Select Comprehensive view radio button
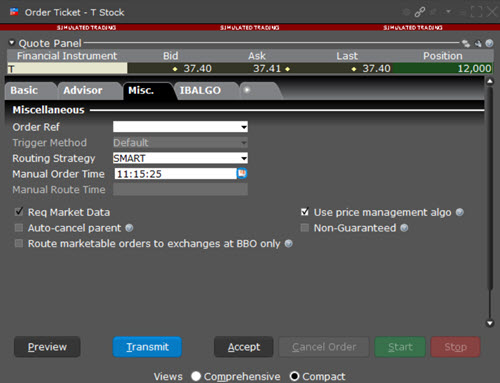The image size is (500, 383). coord(196,376)
